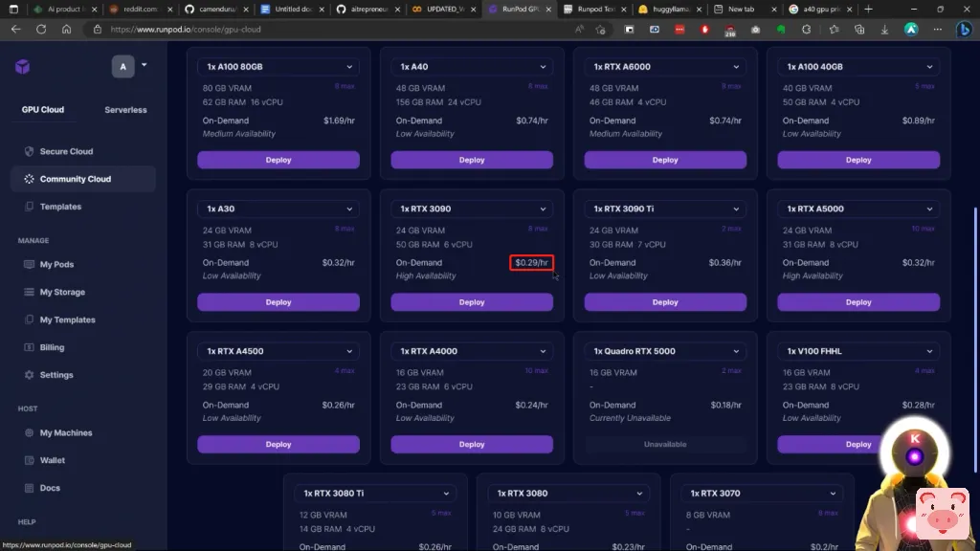The width and height of the screenshot is (980, 551).
Task: Open the 1x RTX 3090 count dropdown
Action: pos(472,209)
